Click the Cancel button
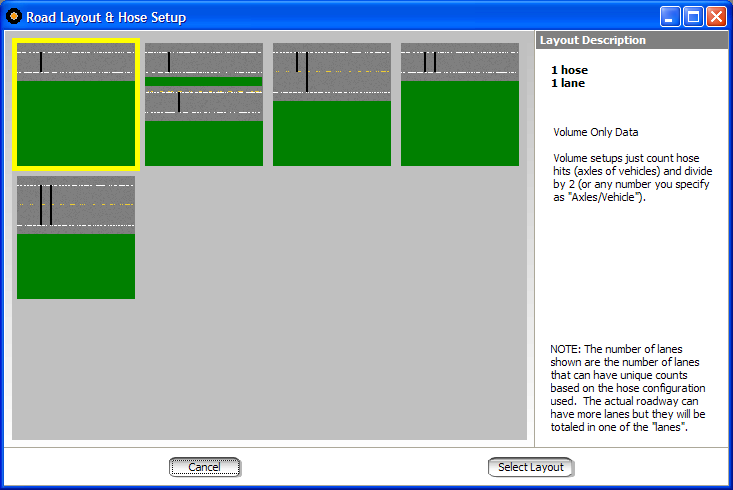Image resolution: width=733 pixels, height=490 pixels. [205, 467]
